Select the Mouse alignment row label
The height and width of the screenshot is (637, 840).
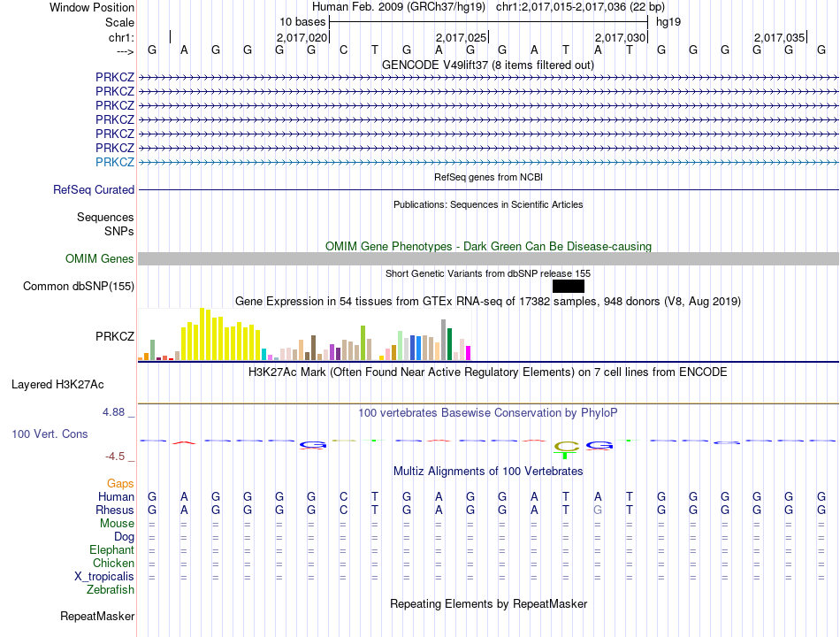pyautogui.click(x=117, y=524)
